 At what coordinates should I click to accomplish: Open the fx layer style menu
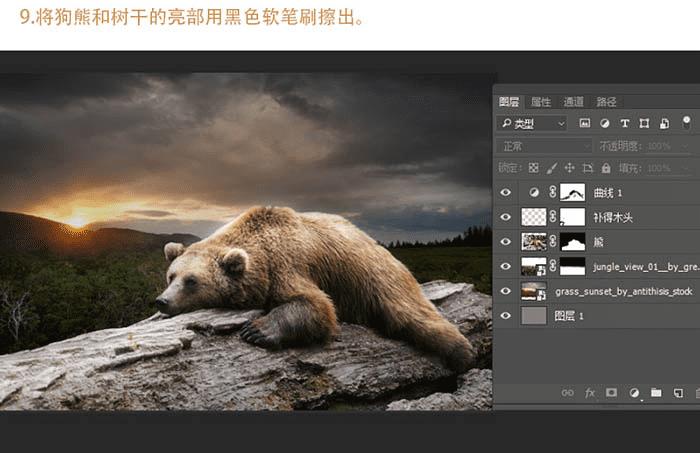click(590, 393)
